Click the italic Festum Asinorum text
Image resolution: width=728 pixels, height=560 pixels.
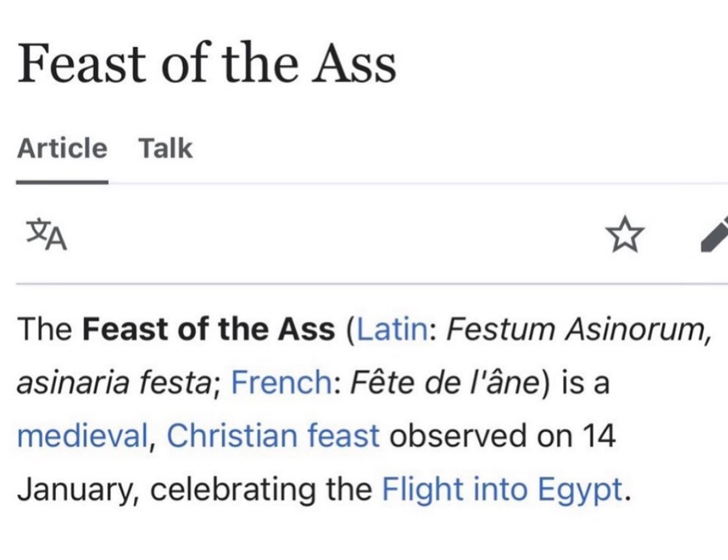pos(577,329)
